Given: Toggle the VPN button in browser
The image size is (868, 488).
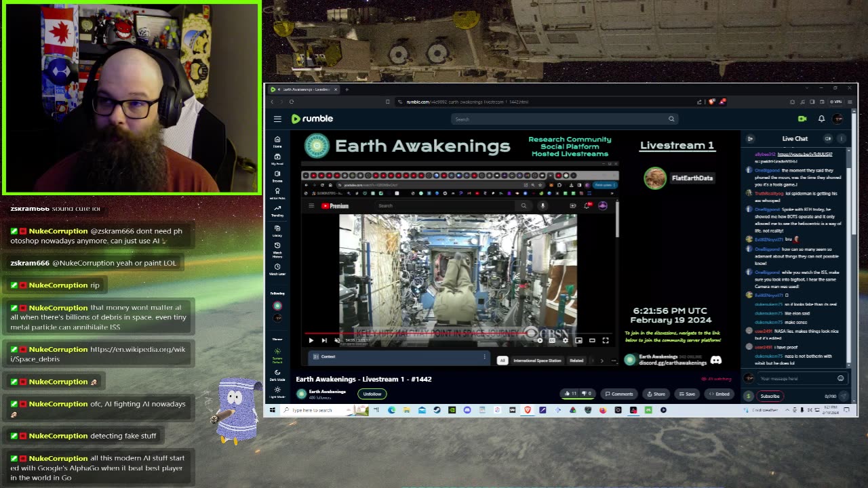Looking at the screenshot, I should (837, 102).
